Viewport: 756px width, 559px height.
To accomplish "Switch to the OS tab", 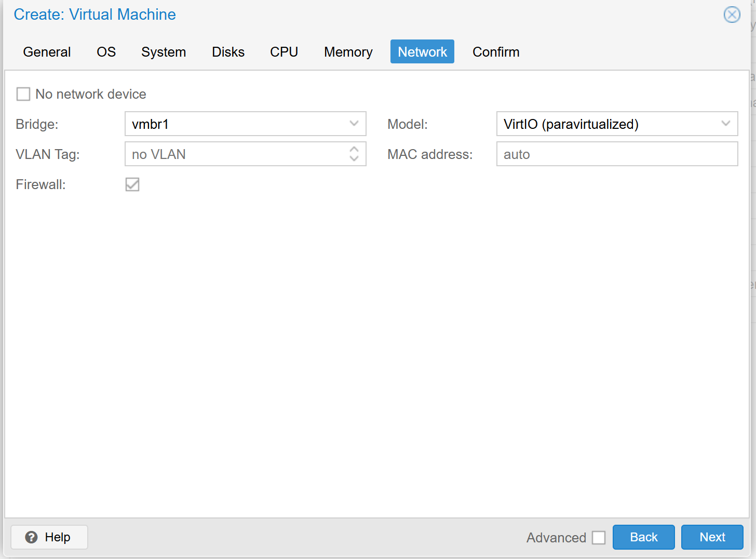I will [106, 52].
